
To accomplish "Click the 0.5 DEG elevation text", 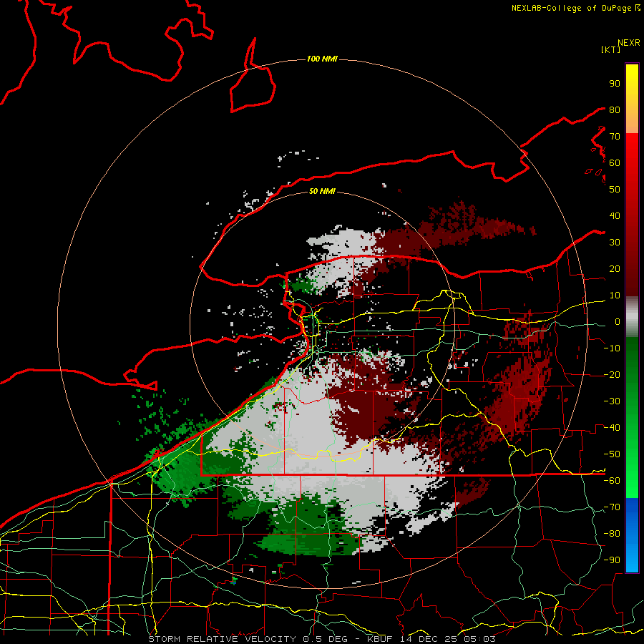I will 326,639.
